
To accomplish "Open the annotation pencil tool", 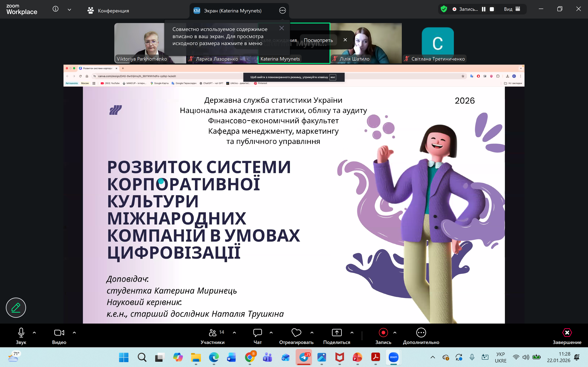I will (16, 307).
